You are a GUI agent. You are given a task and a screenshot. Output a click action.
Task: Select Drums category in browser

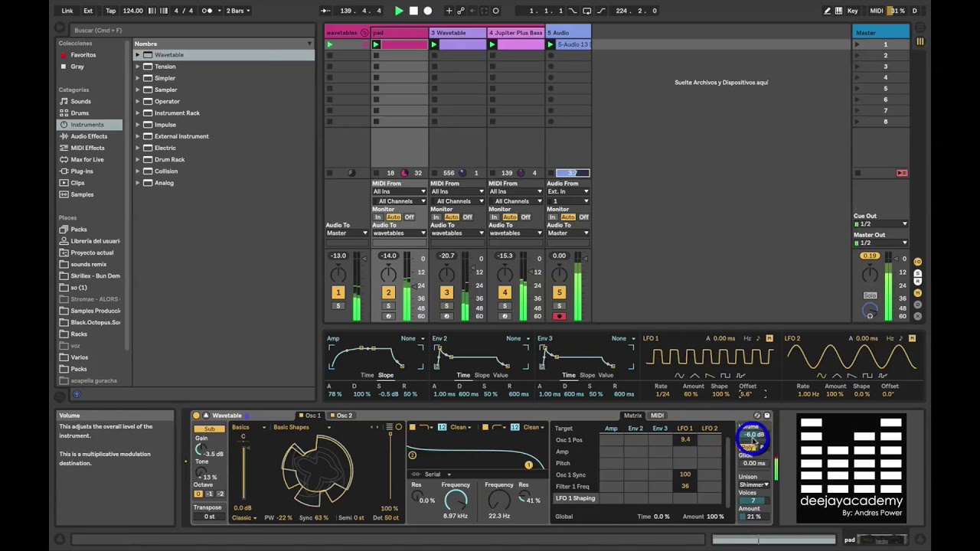tap(80, 112)
